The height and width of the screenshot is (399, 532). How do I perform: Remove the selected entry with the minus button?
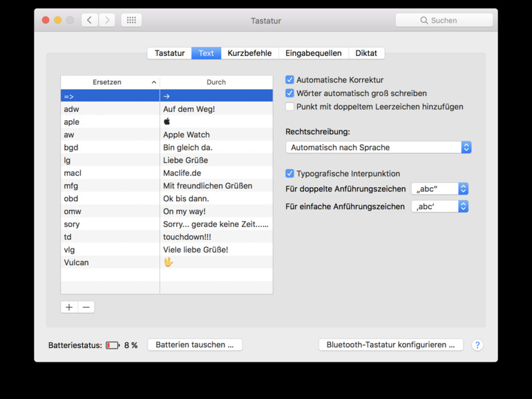coord(86,307)
